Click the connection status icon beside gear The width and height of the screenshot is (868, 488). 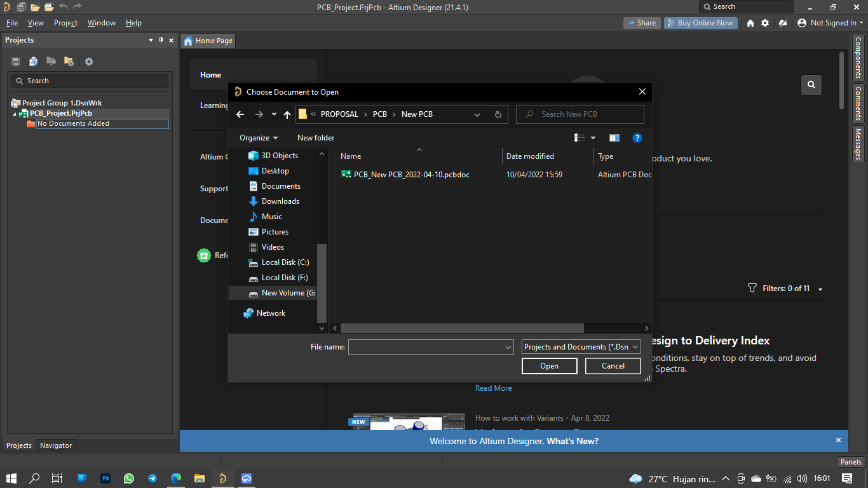(783, 23)
